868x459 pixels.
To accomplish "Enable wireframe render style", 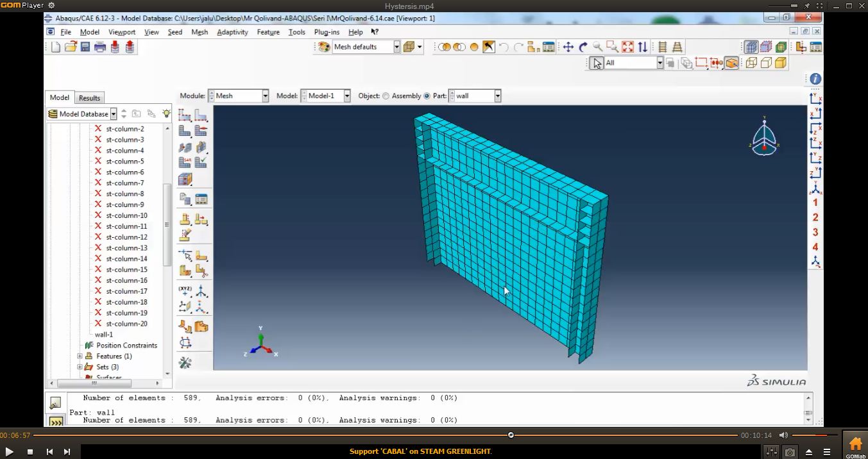I will [751, 63].
